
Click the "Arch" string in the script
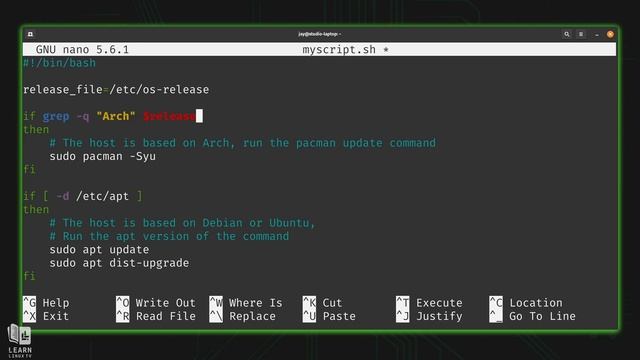click(116, 116)
